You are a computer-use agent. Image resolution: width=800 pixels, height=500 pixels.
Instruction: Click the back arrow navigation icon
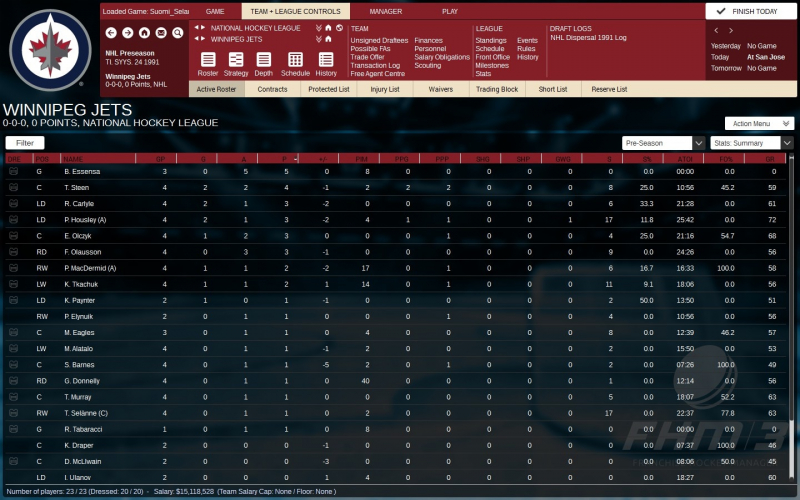pyautogui.click(x=111, y=33)
